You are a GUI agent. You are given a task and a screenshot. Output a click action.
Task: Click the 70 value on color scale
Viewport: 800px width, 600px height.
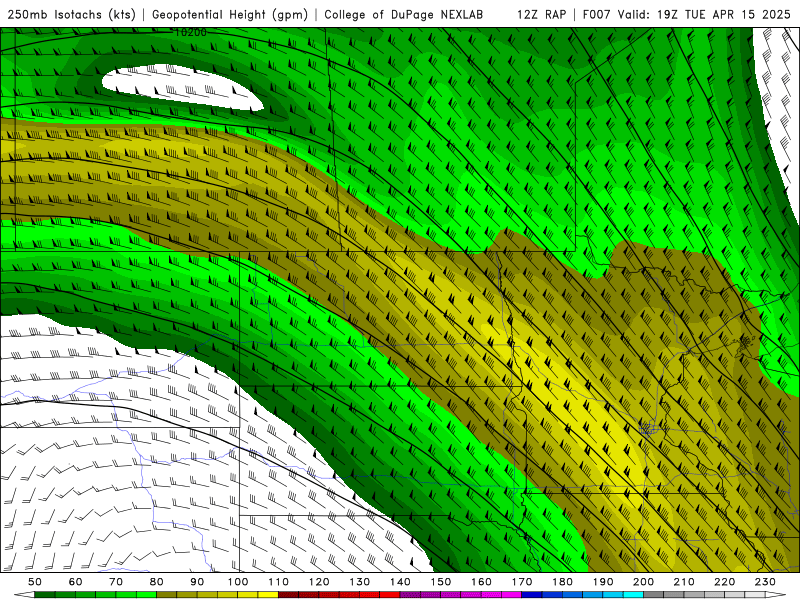116,582
